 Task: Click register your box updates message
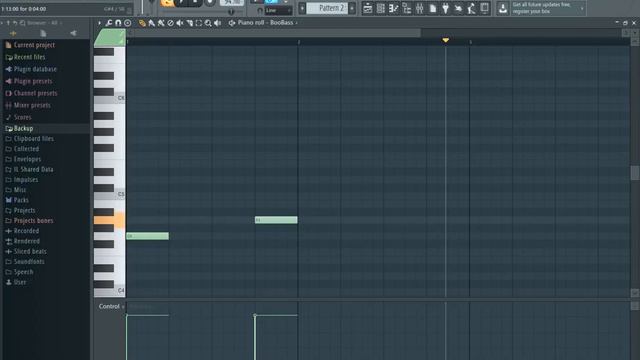pos(541,8)
